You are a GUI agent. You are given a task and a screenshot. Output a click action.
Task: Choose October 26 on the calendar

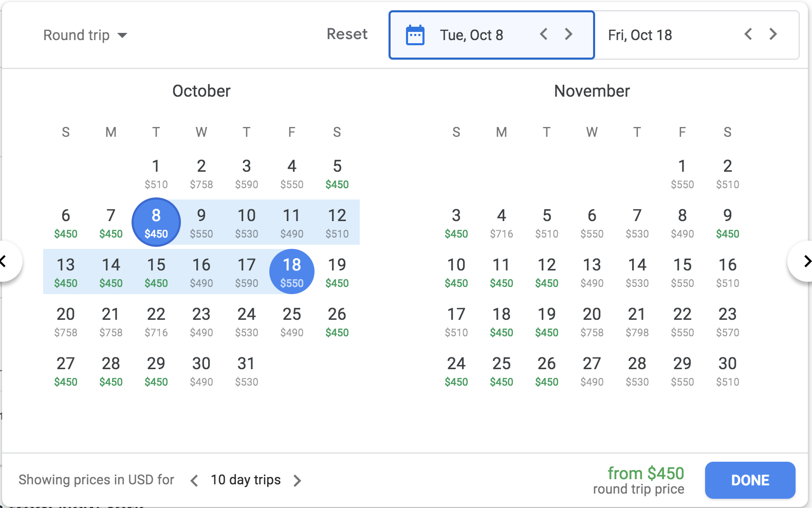coord(337,321)
